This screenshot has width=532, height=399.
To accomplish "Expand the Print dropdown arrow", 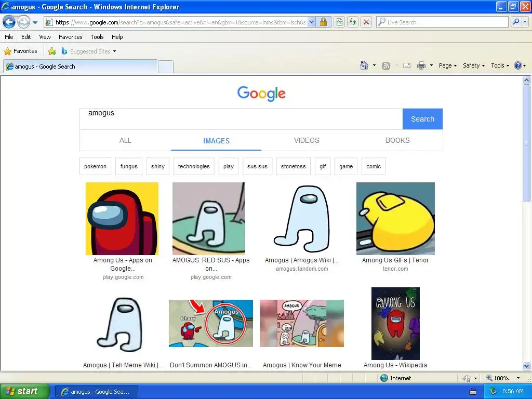I will [431, 65].
